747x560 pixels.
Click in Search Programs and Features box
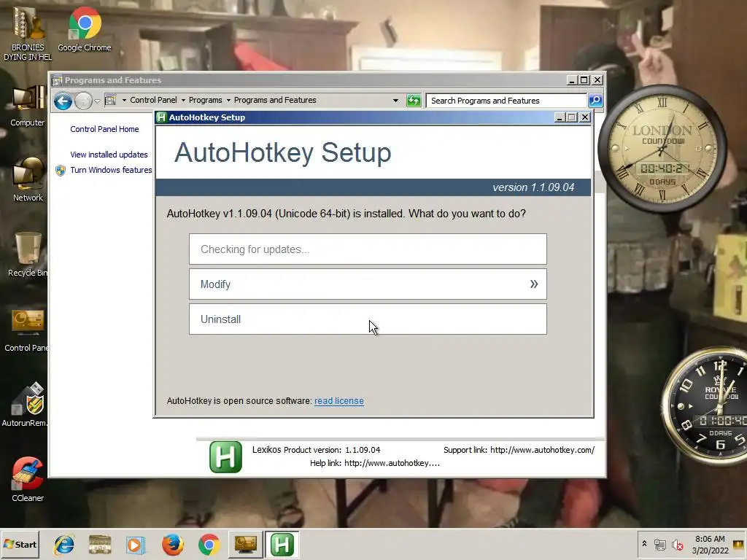(x=506, y=101)
